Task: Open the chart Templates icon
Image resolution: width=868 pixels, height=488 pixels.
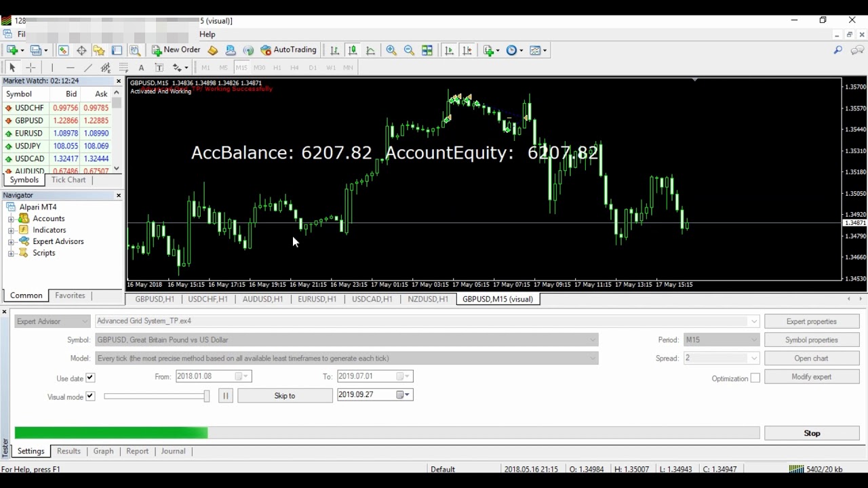Action: coord(535,50)
